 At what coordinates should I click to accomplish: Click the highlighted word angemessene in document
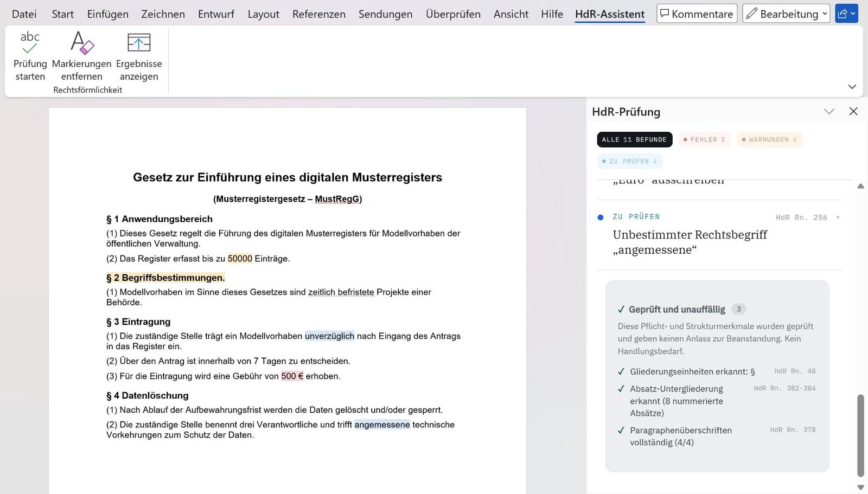pyautogui.click(x=382, y=425)
